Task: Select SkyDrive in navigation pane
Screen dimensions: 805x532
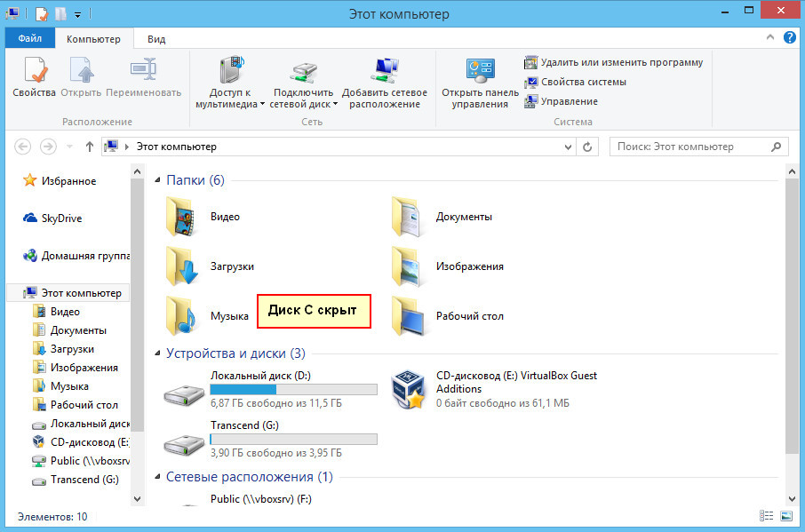Action: [52, 218]
